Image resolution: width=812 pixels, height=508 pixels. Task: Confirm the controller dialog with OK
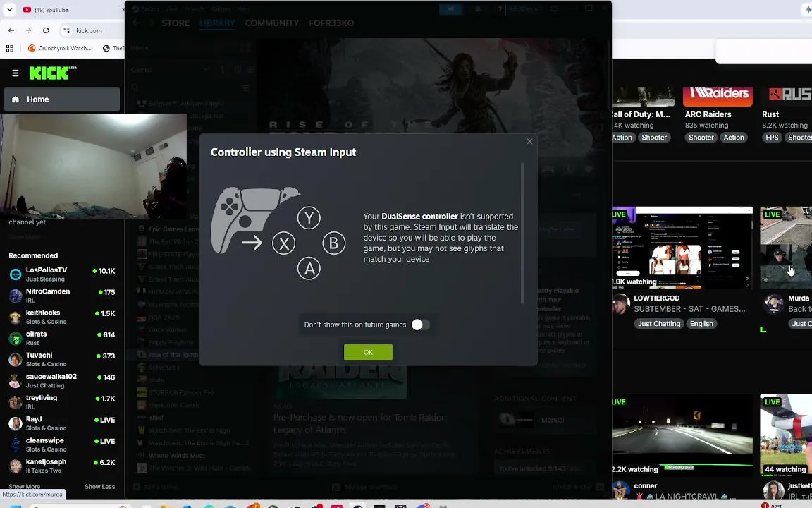tap(368, 352)
